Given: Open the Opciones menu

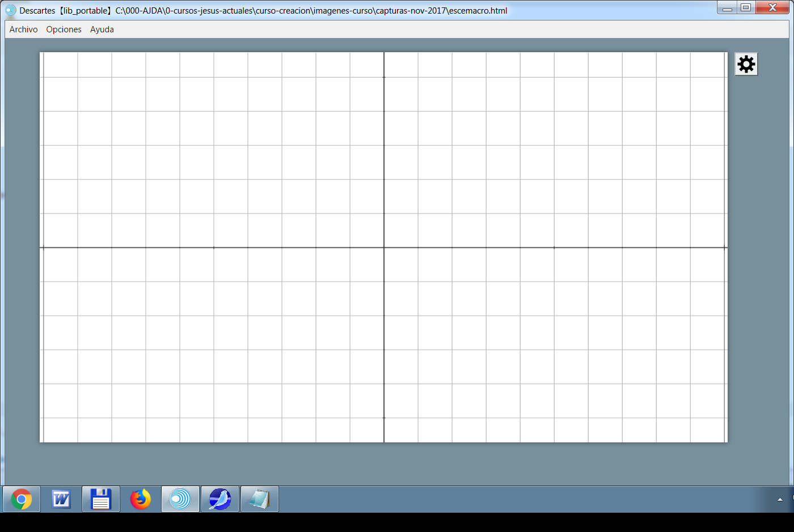Looking at the screenshot, I should (64, 29).
